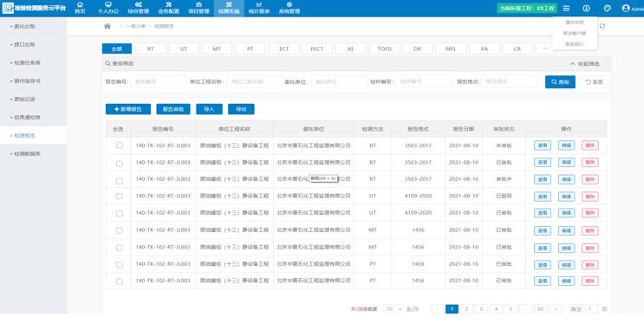The image size is (644, 323).
Task: View the report with status 未审批
Action: click(x=543, y=145)
